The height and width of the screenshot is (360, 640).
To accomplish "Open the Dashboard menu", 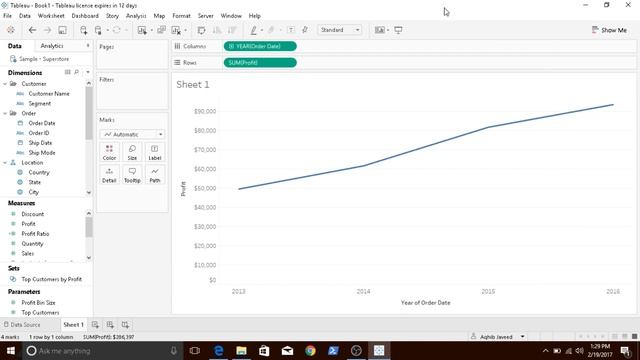I will (x=85, y=16).
